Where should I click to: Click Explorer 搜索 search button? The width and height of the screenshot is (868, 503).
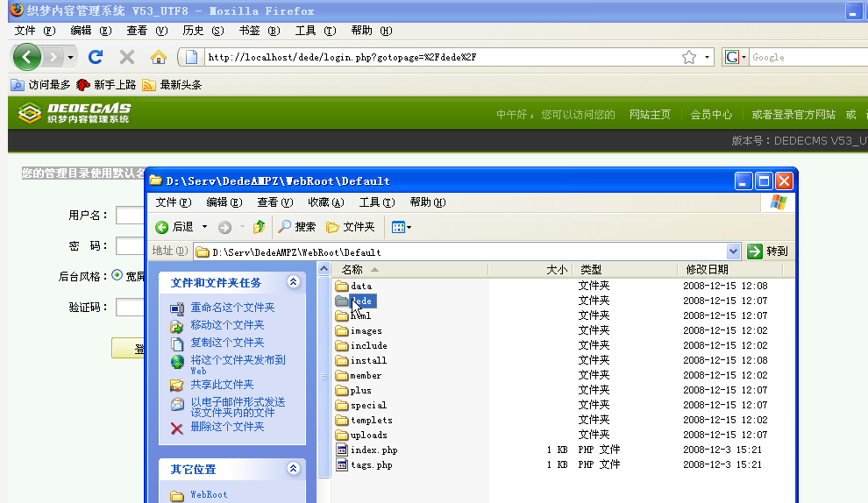pos(296,227)
